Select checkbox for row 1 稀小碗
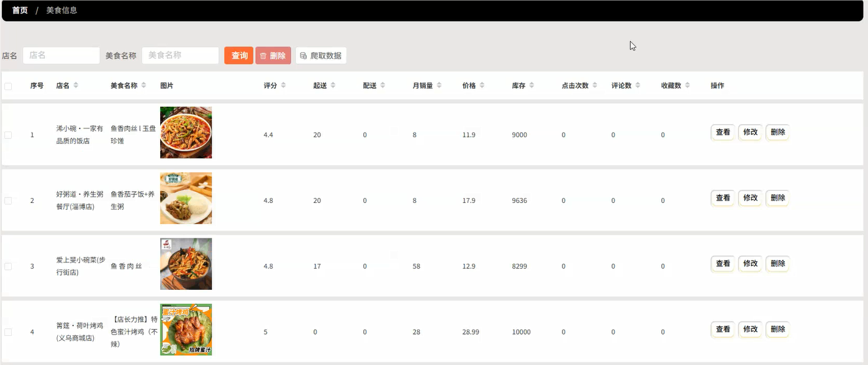868x365 pixels. click(x=8, y=135)
